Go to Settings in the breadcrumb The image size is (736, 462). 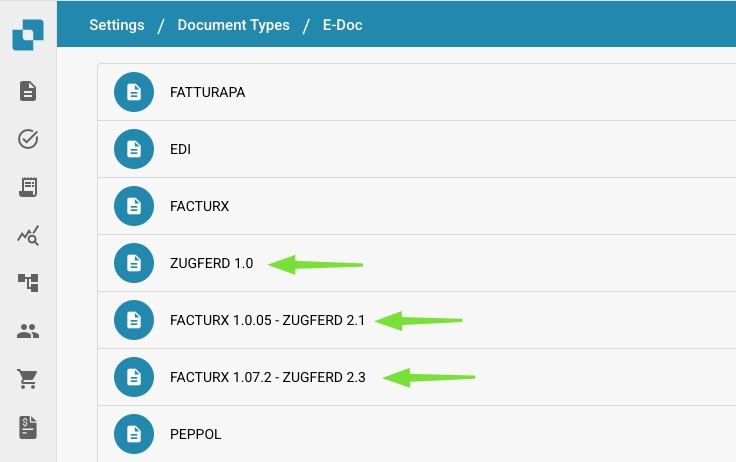click(116, 24)
